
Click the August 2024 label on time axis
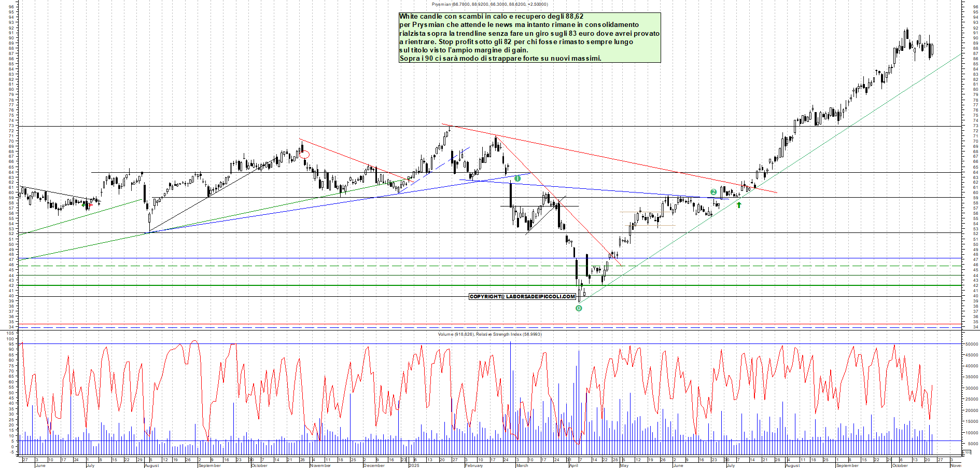coord(151,465)
